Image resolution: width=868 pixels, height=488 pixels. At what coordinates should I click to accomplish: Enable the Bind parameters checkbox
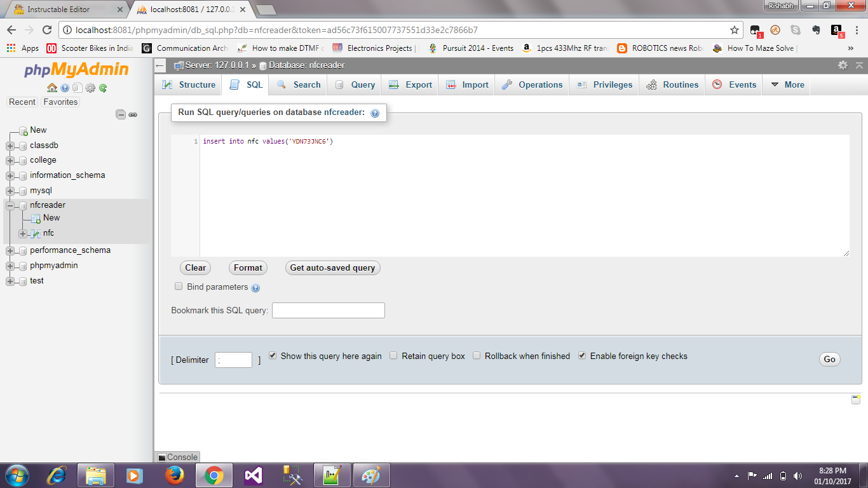[179, 287]
